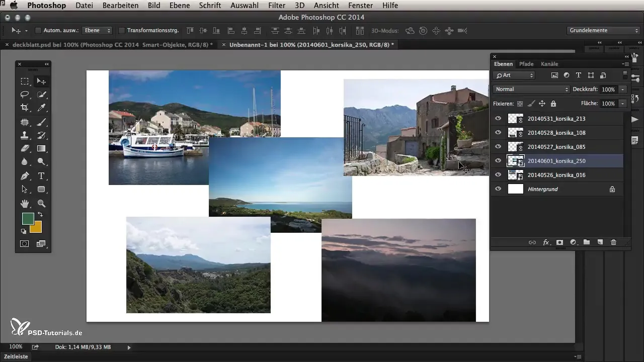Open the Filter menu
This screenshot has height=362, width=644.
click(x=277, y=6)
